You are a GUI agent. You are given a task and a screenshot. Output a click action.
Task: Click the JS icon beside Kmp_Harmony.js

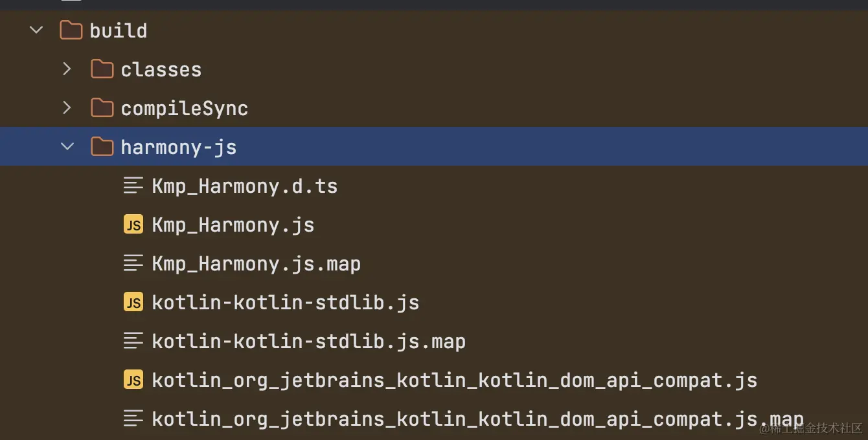click(x=133, y=225)
